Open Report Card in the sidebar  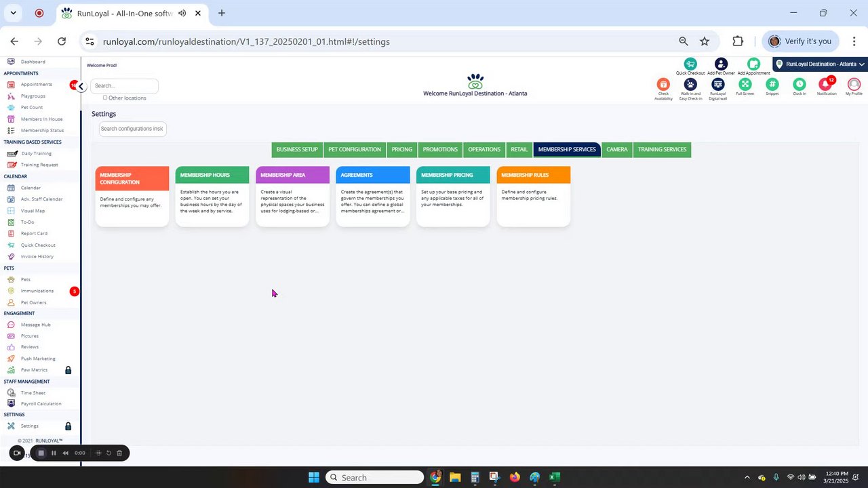click(x=34, y=234)
